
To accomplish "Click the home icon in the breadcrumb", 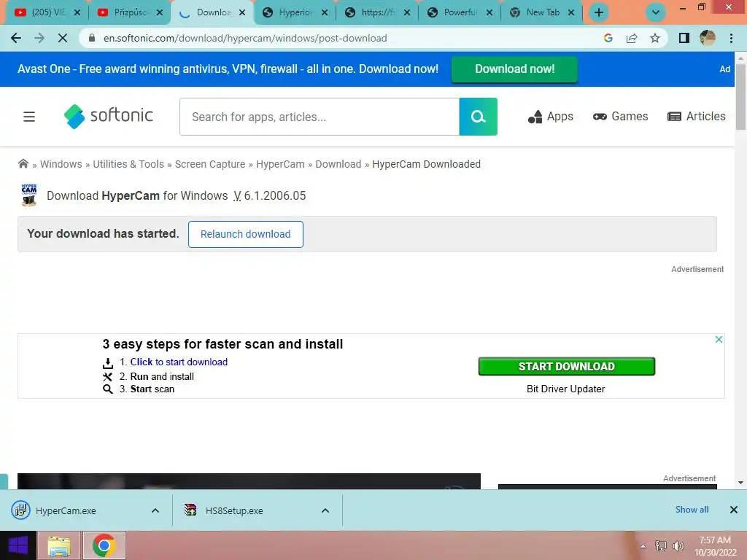I will (x=23, y=164).
